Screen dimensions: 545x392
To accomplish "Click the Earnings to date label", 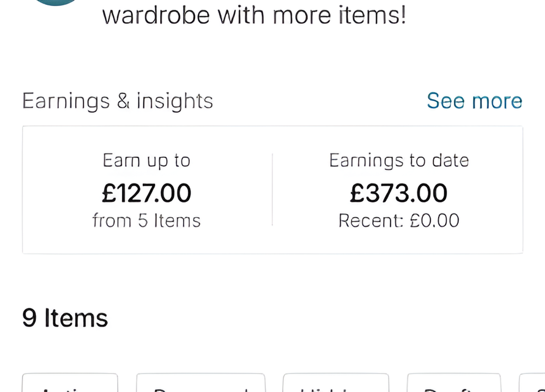I will [x=399, y=161].
